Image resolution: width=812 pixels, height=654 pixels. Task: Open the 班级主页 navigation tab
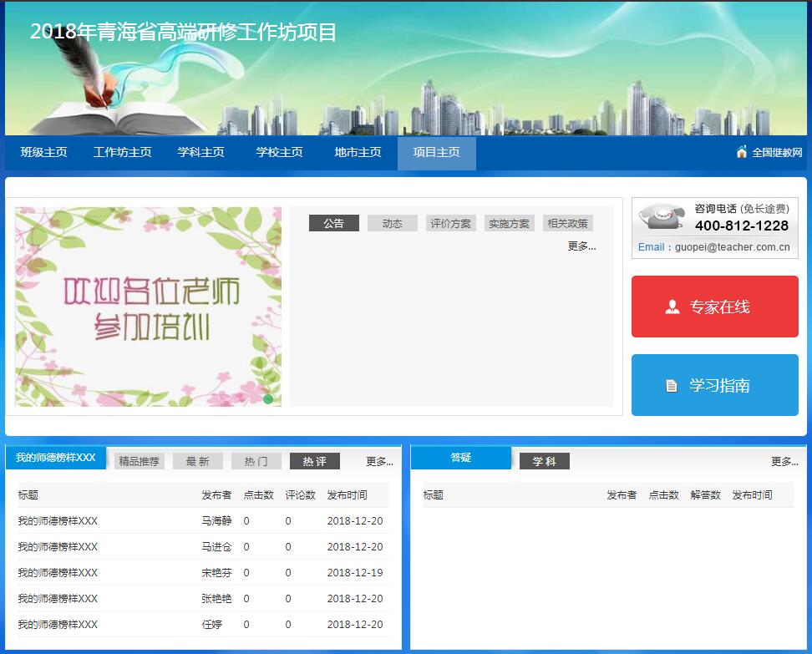[x=44, y=152]
